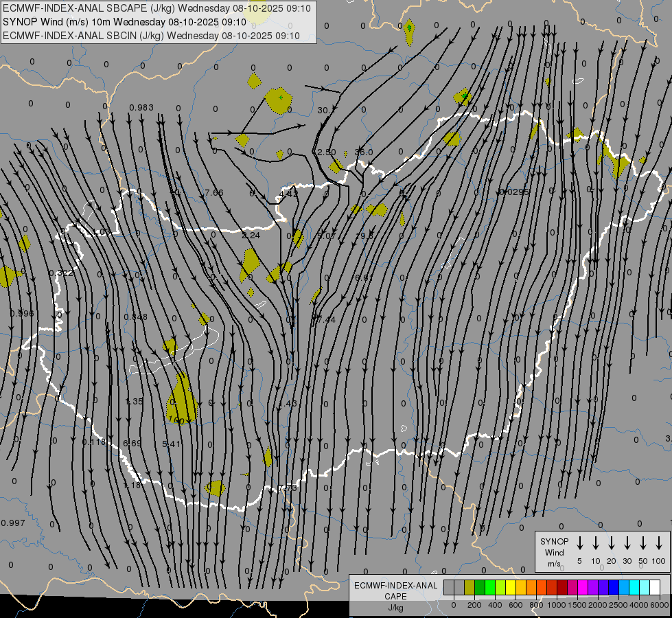Click the 50 m/s wind arrow in legend

tap(642, 542)
